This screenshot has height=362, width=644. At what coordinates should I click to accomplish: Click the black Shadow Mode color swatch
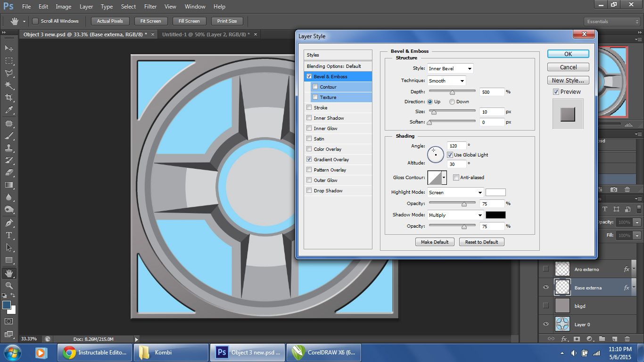click(x=495, y=215)
